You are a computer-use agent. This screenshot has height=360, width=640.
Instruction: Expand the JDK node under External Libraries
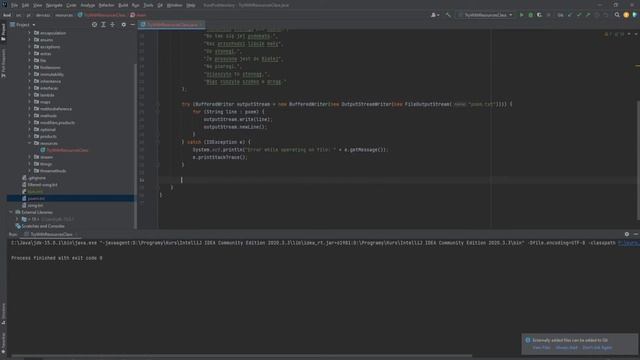click(17, 219)
